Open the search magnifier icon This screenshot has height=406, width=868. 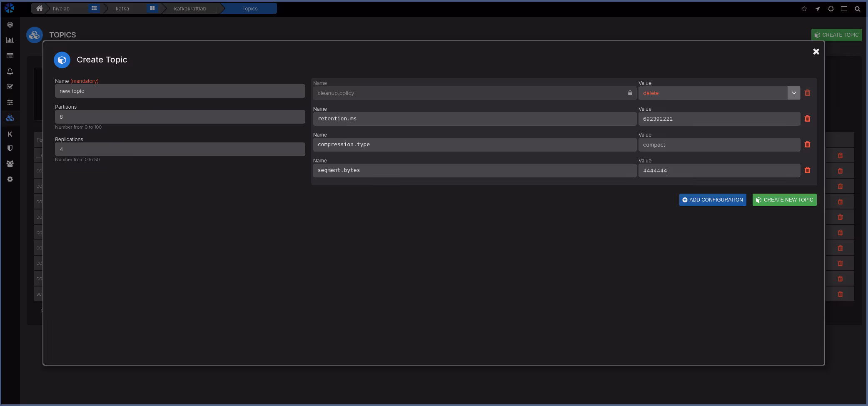[858, 9]
